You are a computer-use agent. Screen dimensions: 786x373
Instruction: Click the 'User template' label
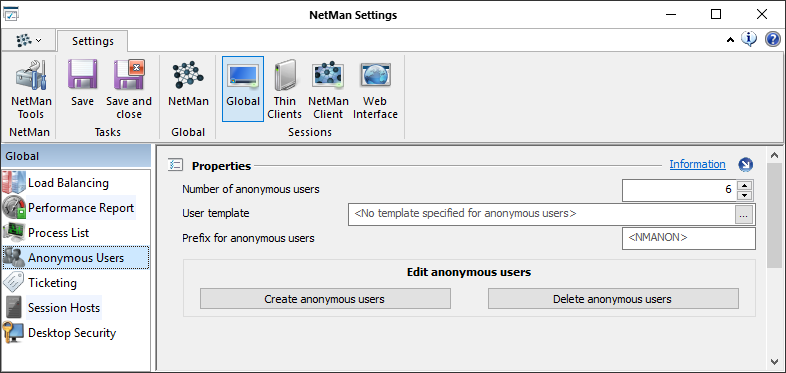(x=216, y=213)
